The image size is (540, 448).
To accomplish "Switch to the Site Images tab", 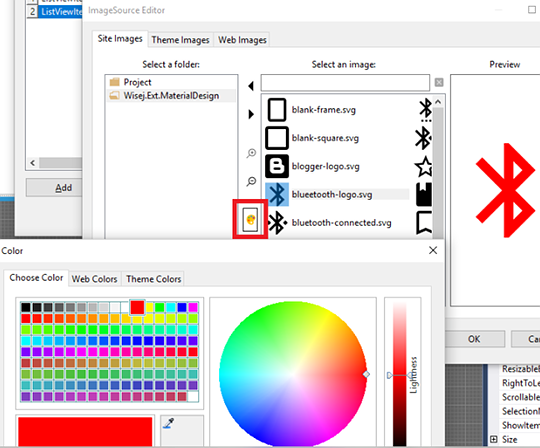I will tap(120, 39).
